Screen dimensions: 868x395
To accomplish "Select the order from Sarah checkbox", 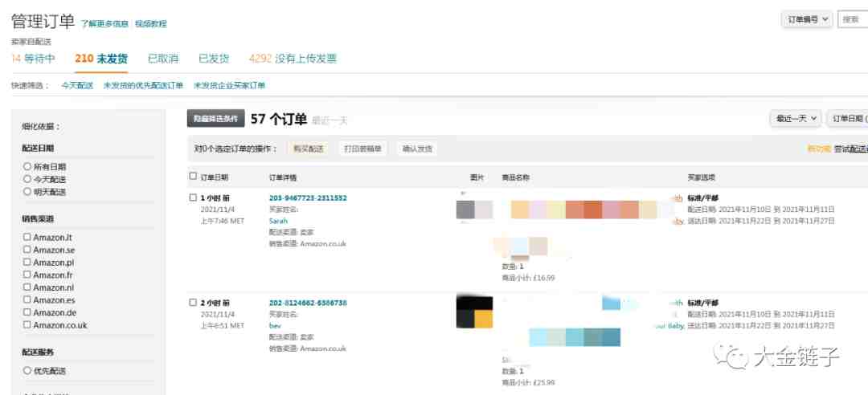I will click(x=192, y=197).
